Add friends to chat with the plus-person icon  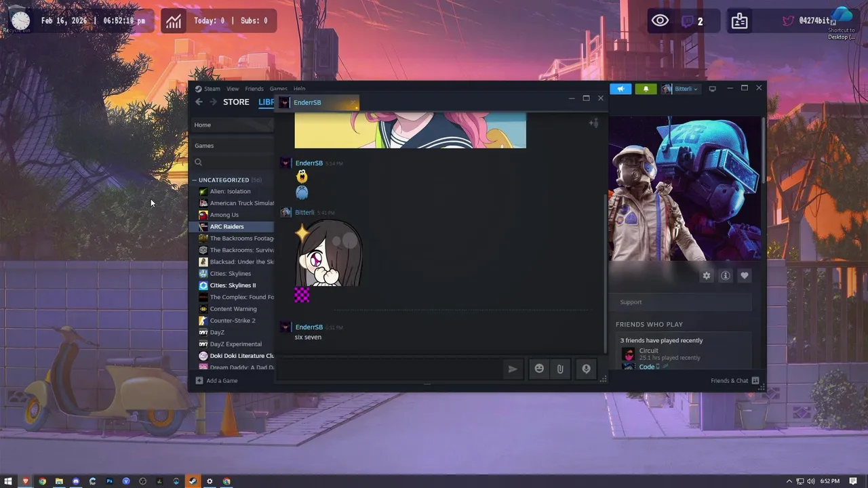click(x=593, y=123)
